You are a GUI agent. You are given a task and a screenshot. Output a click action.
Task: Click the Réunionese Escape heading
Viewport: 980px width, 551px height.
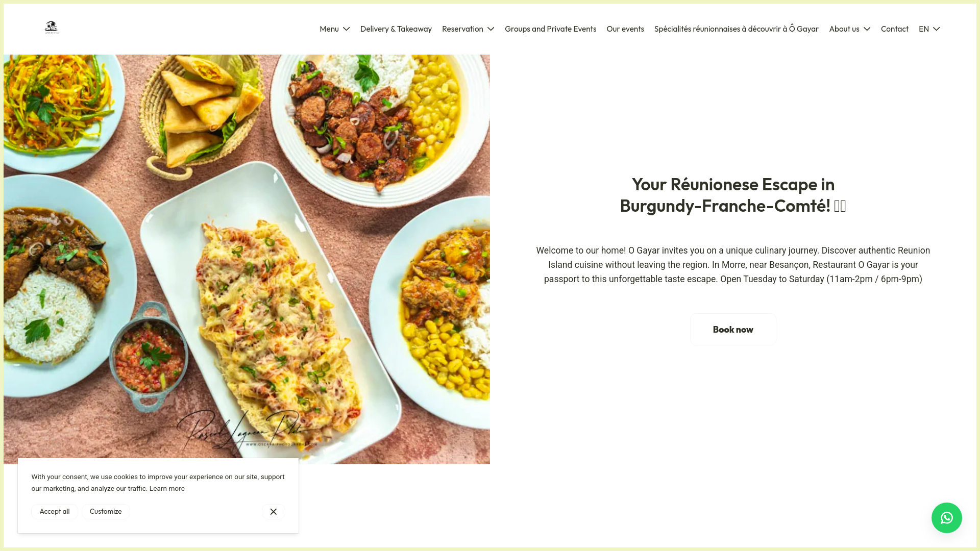coord(733,195)
